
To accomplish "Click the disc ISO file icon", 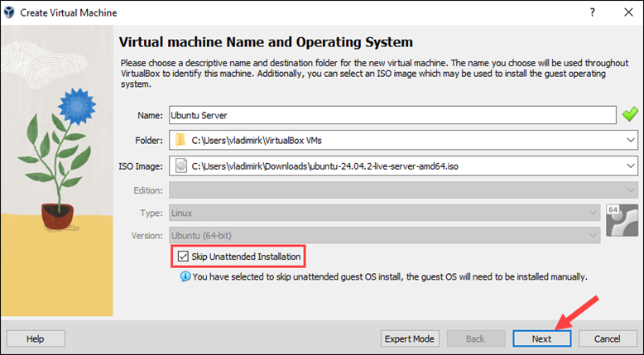I will (180, 166).
